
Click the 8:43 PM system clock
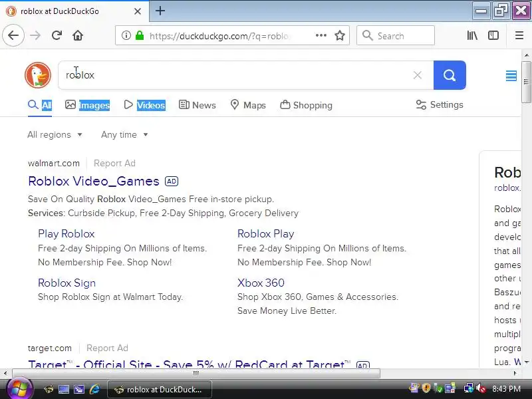point(506,388)
